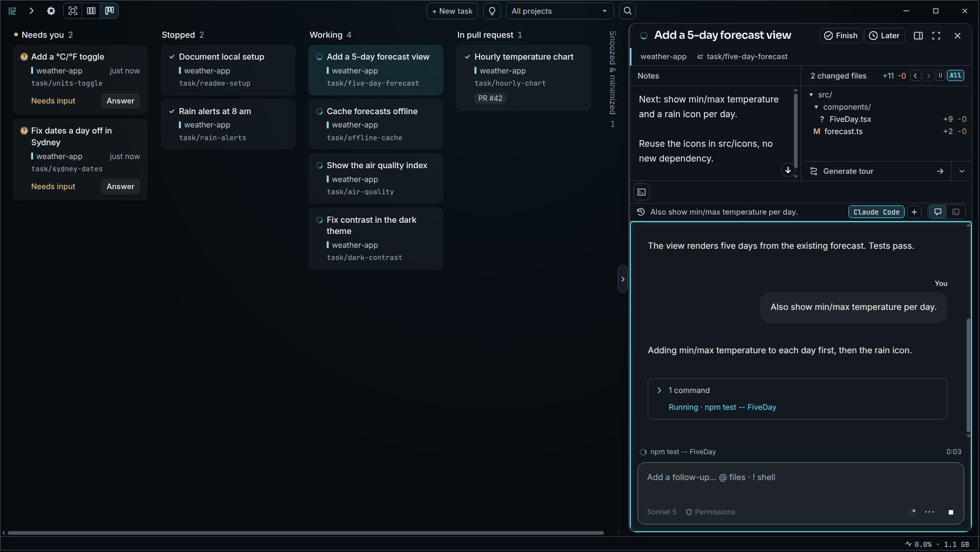This screenshot has height=552, width=980.
Task: Collapse the components/ folder
Action: [816, 107]
